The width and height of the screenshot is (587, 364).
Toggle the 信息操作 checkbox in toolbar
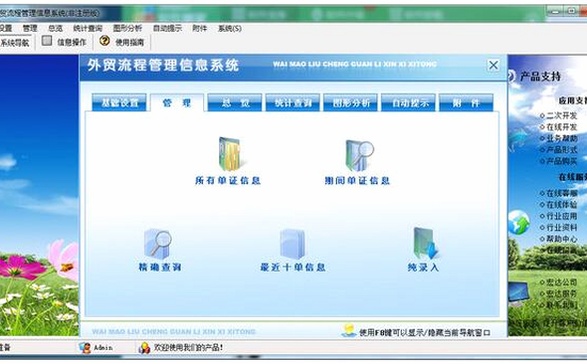pyautogui.click(x=47, y=41)
